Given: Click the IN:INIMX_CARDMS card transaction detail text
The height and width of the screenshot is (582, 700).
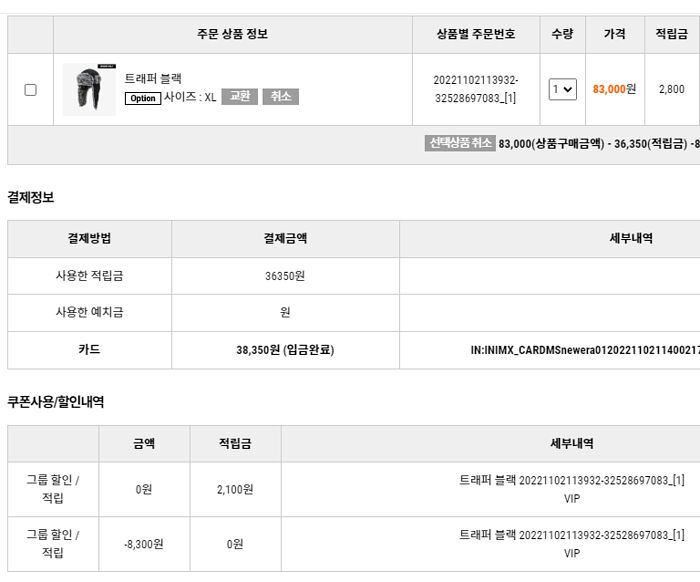Looking at the screenshot, I should point(585,350).
